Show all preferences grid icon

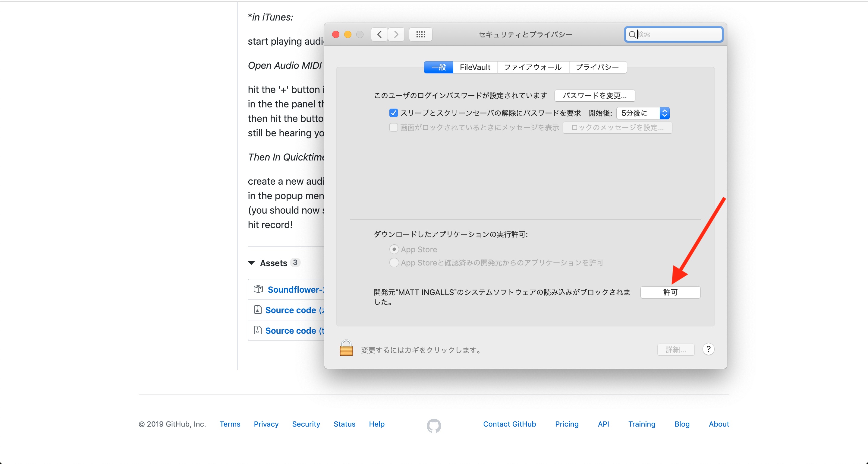[420, 34]
